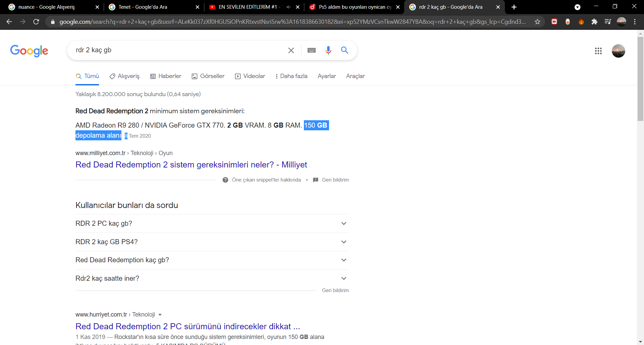Go back to the previous page

pyautogui.click(x=9, y=22)
